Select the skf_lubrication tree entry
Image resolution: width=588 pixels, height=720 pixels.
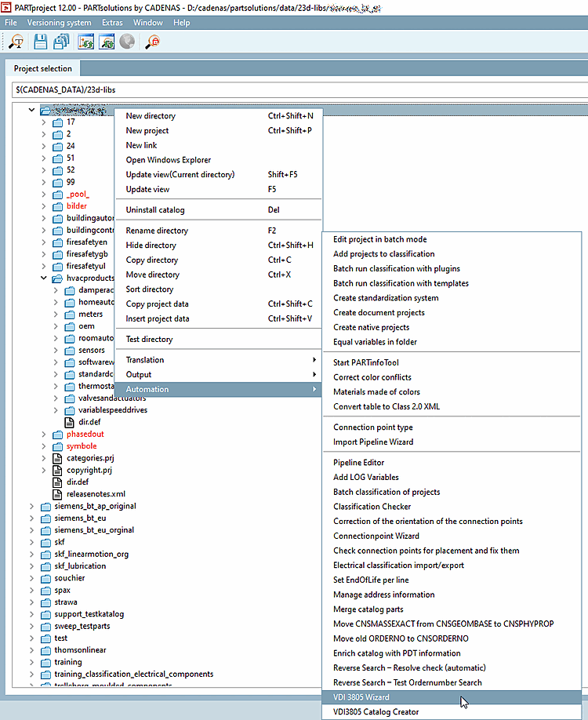[x=80, y=566]
